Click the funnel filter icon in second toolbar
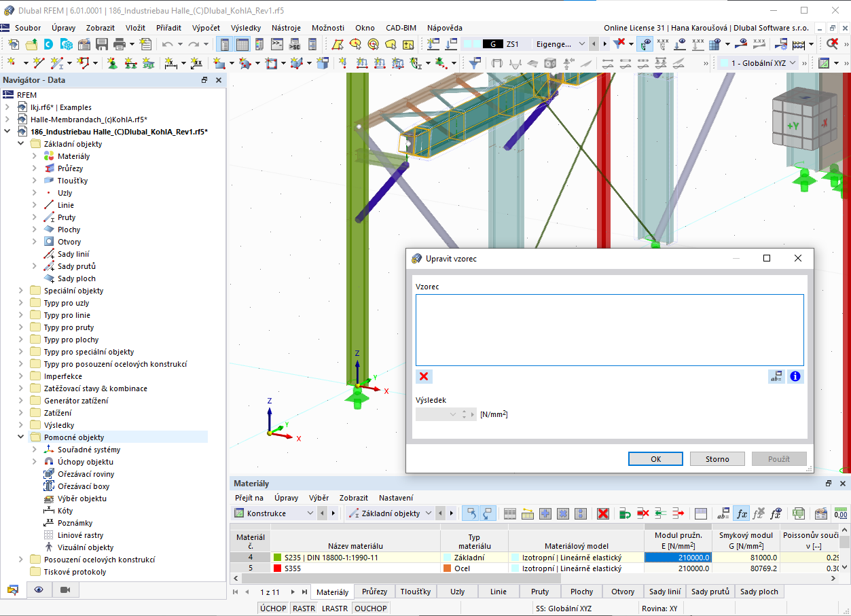 coord(475,63)
